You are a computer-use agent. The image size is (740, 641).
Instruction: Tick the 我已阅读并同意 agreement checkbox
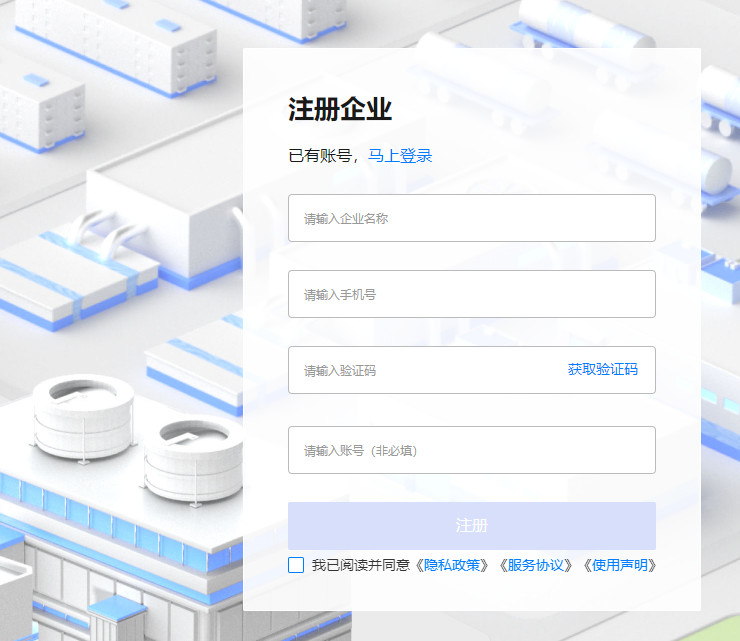(296, 565)
